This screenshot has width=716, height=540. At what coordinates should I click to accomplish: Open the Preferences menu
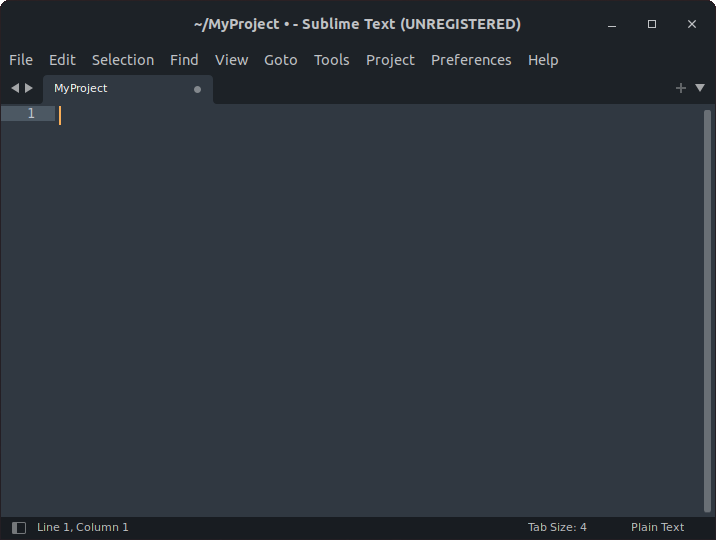pyautogui.click(x=471, y=60)
